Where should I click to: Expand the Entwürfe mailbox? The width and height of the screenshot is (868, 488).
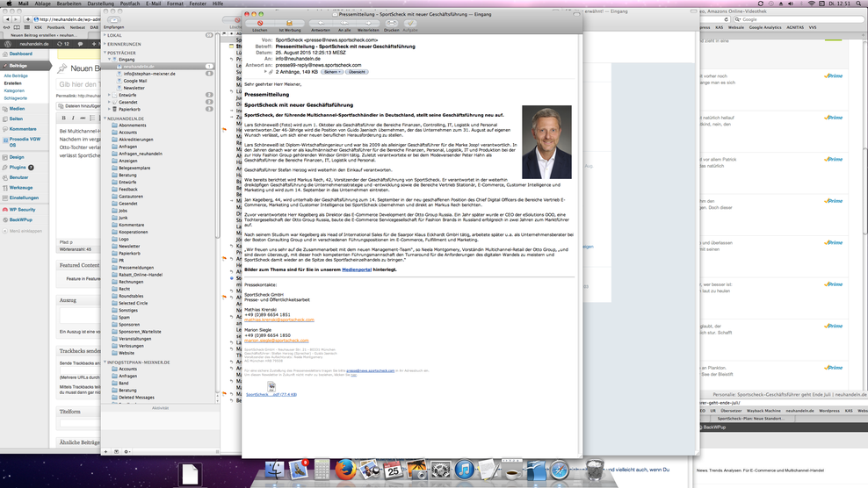tap(110, 95)
